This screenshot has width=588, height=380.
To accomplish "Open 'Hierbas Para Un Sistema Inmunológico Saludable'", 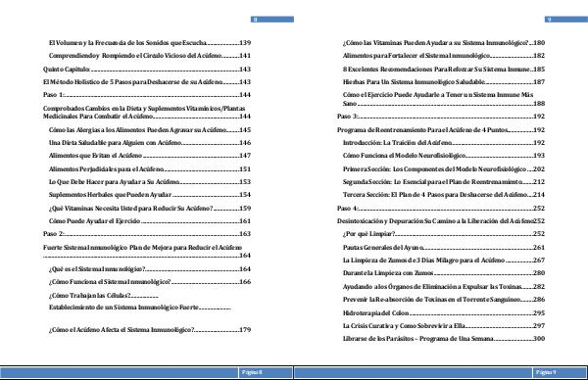I will pyautogui.click(x=444, y=82).
